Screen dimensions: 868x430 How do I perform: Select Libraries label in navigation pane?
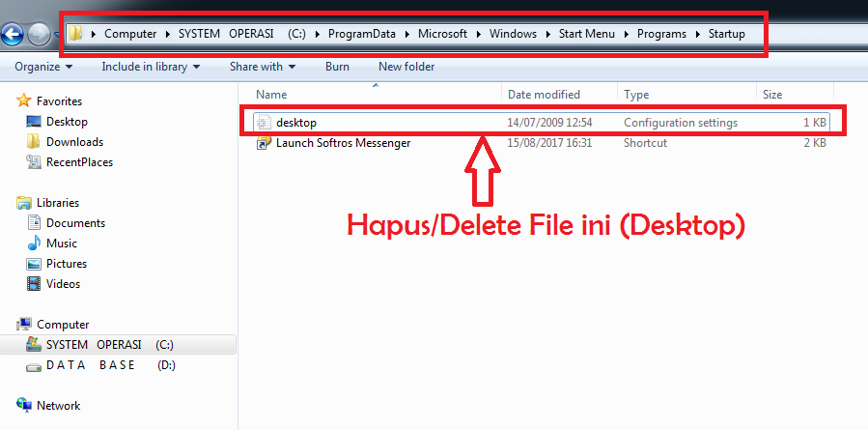[58, 203]
